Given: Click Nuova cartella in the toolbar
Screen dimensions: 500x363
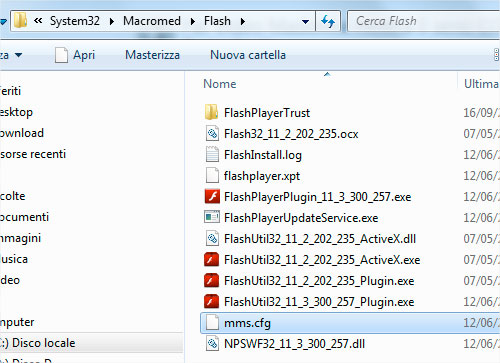Looking at the screenshot, I should click(248, 55).
